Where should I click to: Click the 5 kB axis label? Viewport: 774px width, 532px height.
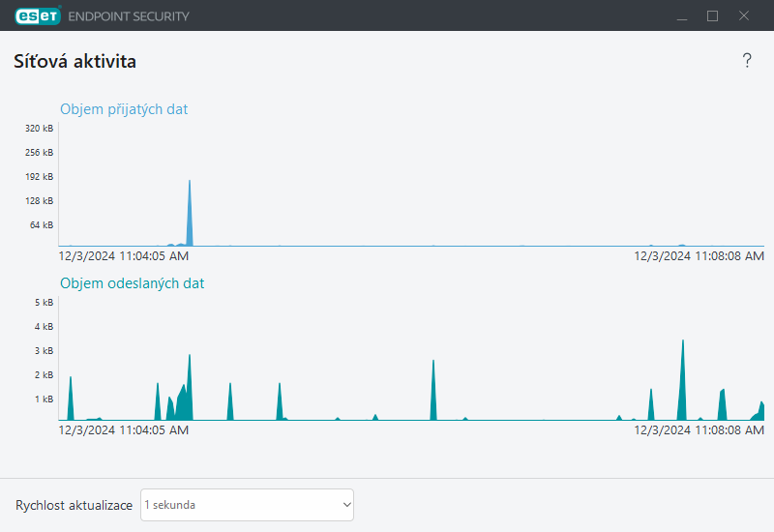click(x=44, y=303)
